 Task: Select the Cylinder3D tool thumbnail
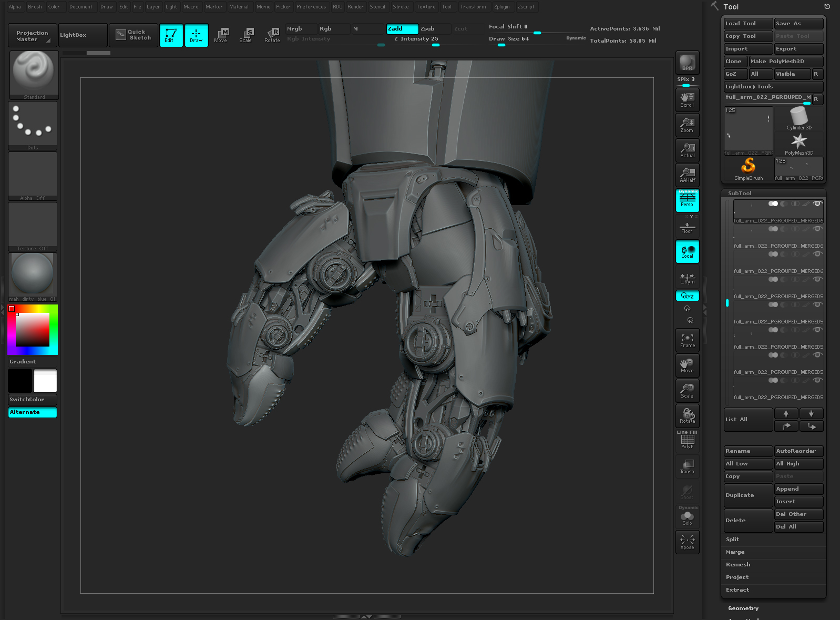[x=799, y=118]
